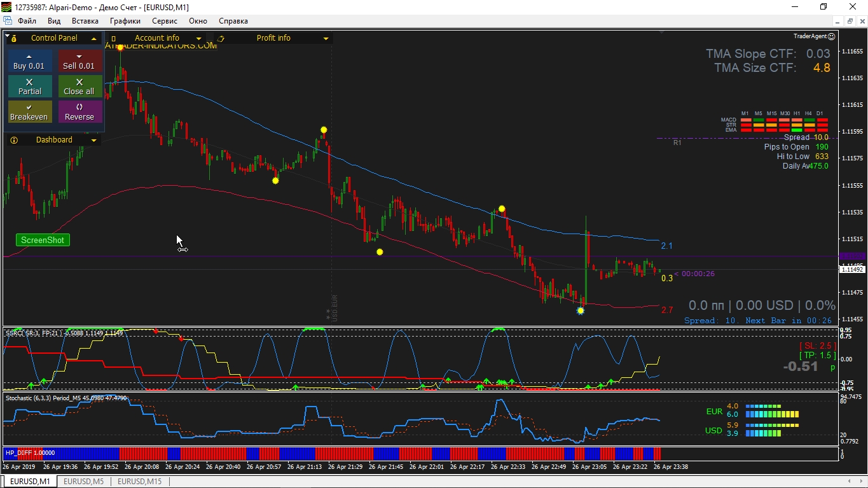
Task: Click the small white triangle above the money bag
Action: coord(7,36)
